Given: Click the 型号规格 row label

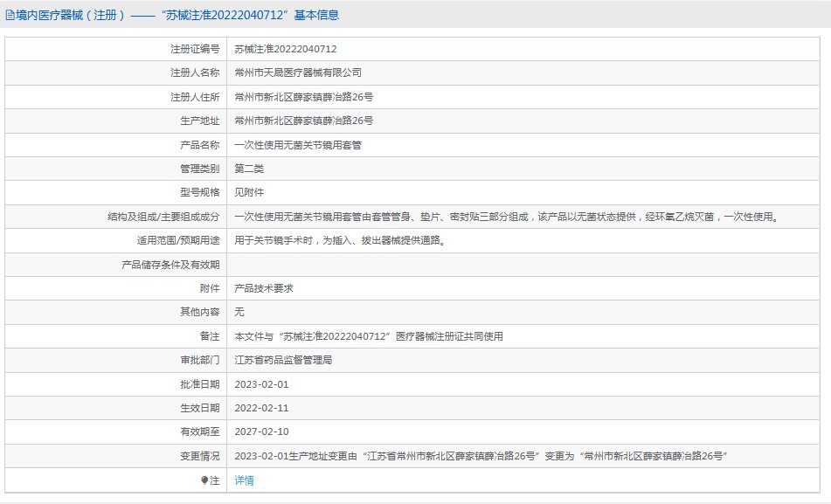Looking at the screenshot, I should pyautogui.click(x=200, y=192).
